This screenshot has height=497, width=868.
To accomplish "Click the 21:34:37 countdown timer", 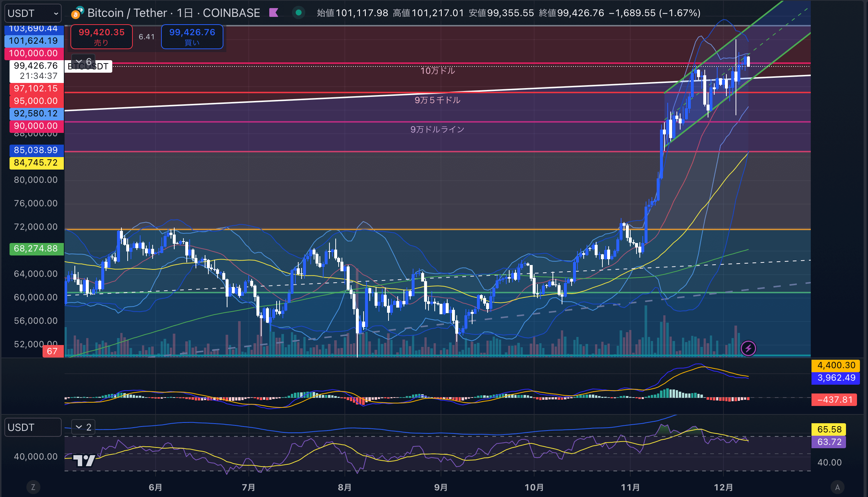I will click(39, 76).
